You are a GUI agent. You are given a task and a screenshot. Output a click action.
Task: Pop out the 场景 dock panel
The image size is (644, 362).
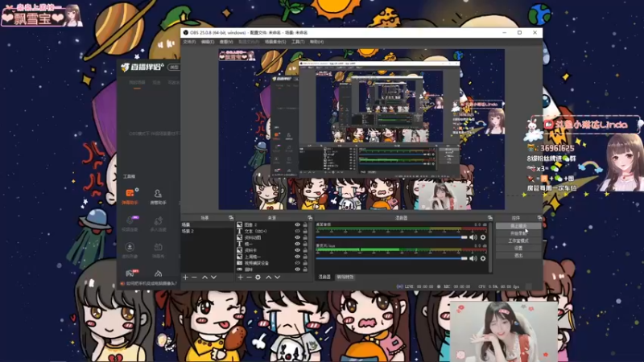(x=231, y=218)
